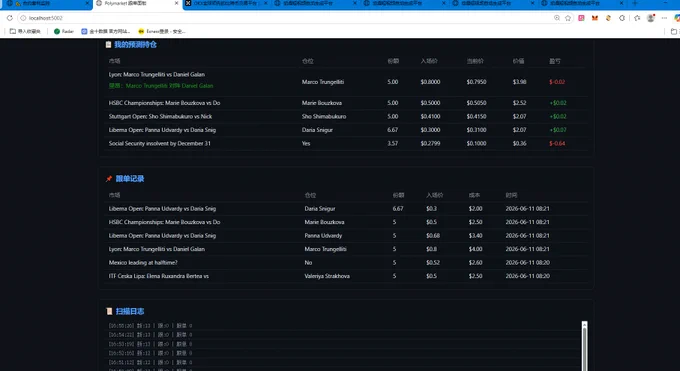The height and width of the screenshot is (371, 680).
Task: Select Libema Open market in positions table
Action: tap(162, 130)
